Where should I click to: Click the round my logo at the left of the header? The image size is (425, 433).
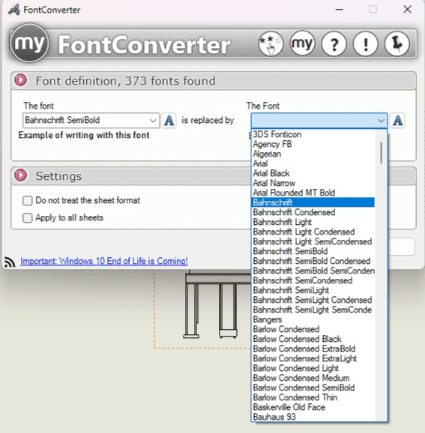[30, 43]
